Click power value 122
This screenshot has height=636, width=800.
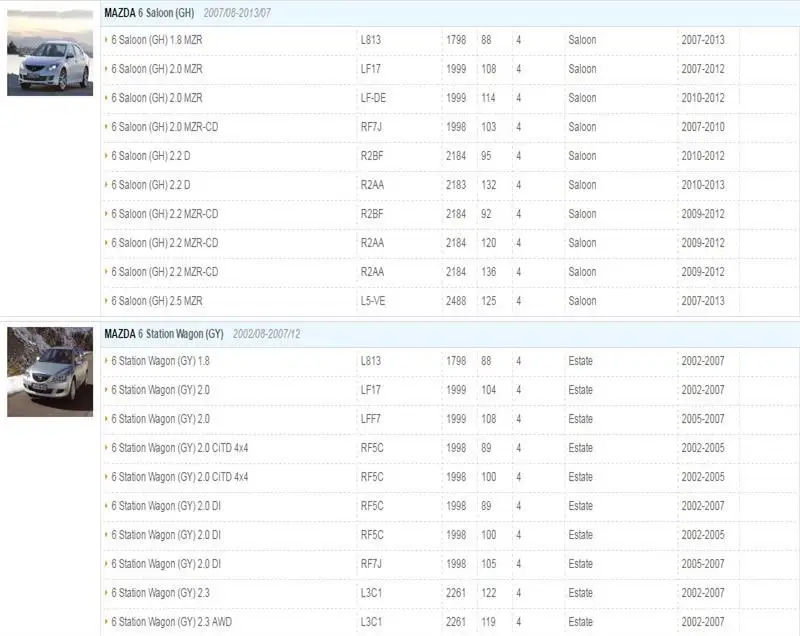[489, 593]
